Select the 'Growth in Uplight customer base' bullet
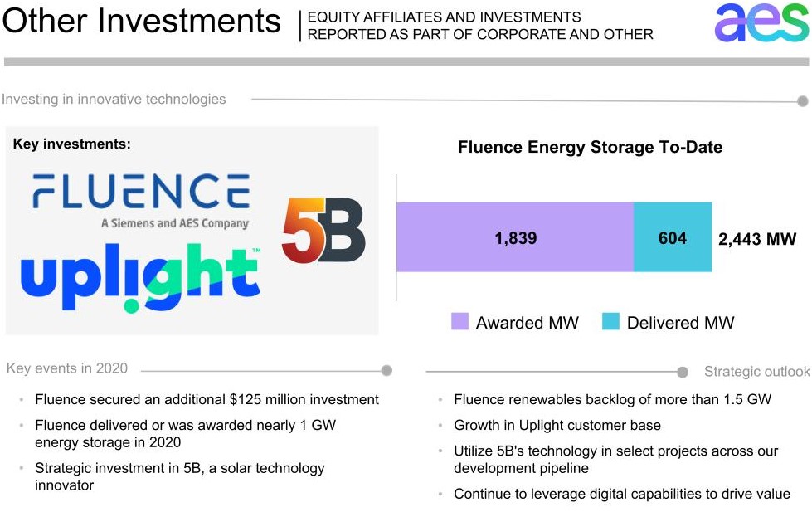Screen dimensions: 812x517 pyautogui.click(x=557, y=425)
